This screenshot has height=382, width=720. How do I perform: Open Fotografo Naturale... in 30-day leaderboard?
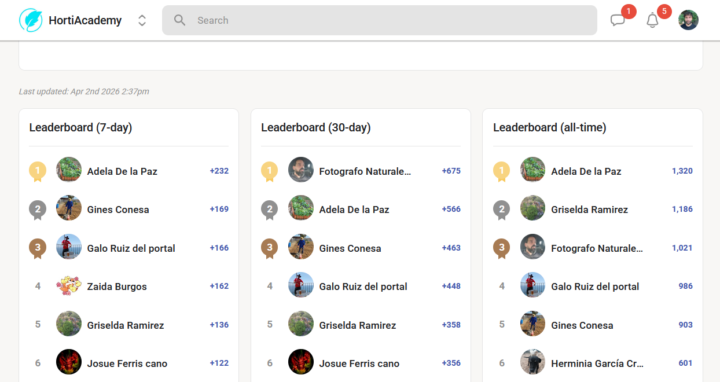[365, 171]
